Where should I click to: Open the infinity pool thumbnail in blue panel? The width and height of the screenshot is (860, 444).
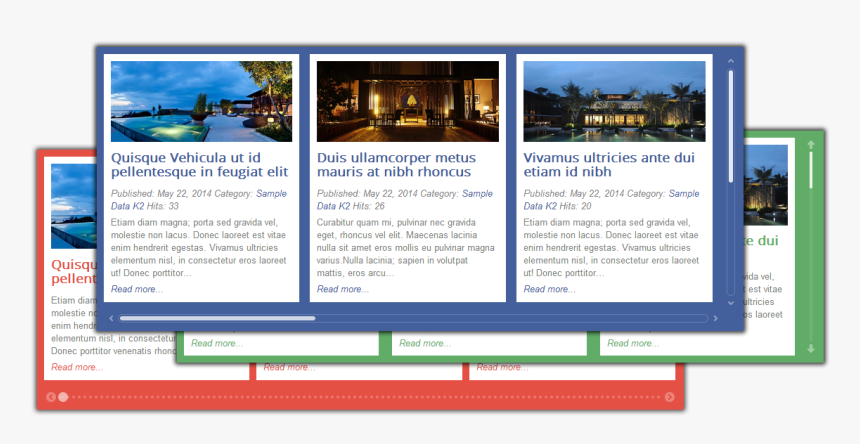[201, 101]
